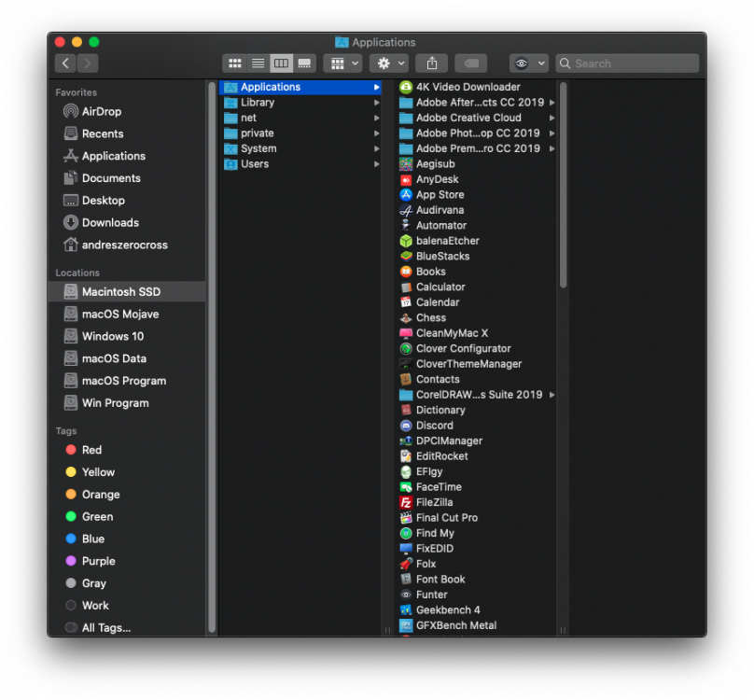Image resolution: width=754 pixels, height=700 pixels.
Task: Select the macOS Data volume
Action: click(x=128, y=358)
